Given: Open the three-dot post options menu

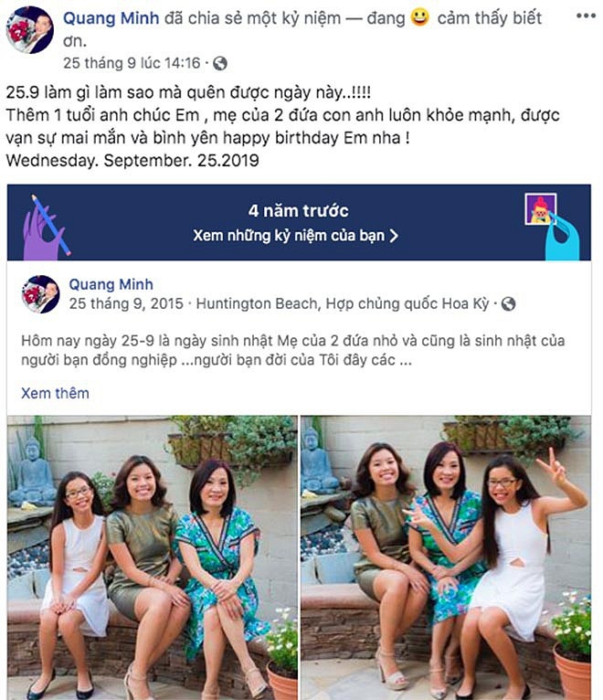Looking at the screenshot, I should pyautogui.click(x=586, y=16).
